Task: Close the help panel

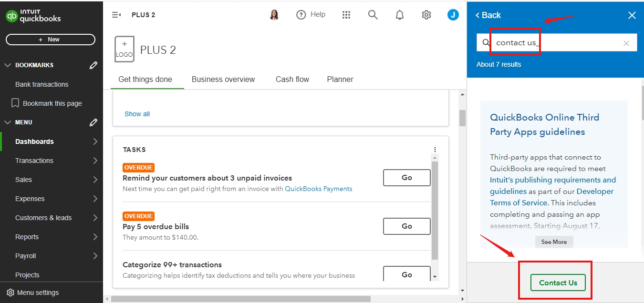Action: click(x=632, y=15)
